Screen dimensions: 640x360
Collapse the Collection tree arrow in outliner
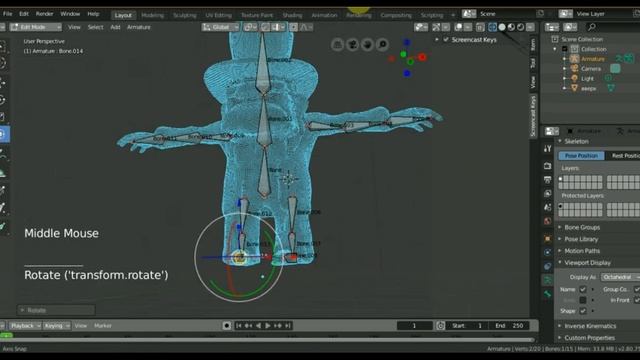(x=555, y=49)
